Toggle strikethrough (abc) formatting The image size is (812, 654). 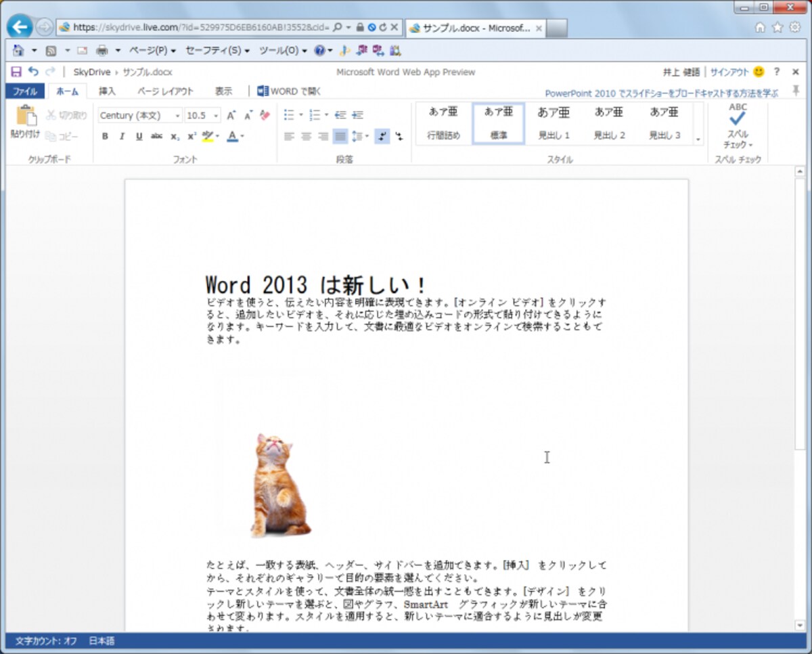click(156, 136)
